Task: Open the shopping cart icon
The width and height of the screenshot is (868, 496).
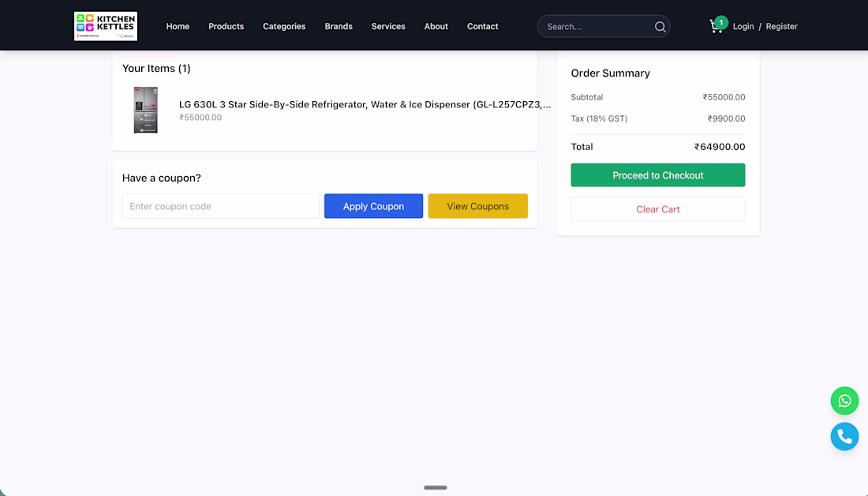Action: (x=716, y=27)
